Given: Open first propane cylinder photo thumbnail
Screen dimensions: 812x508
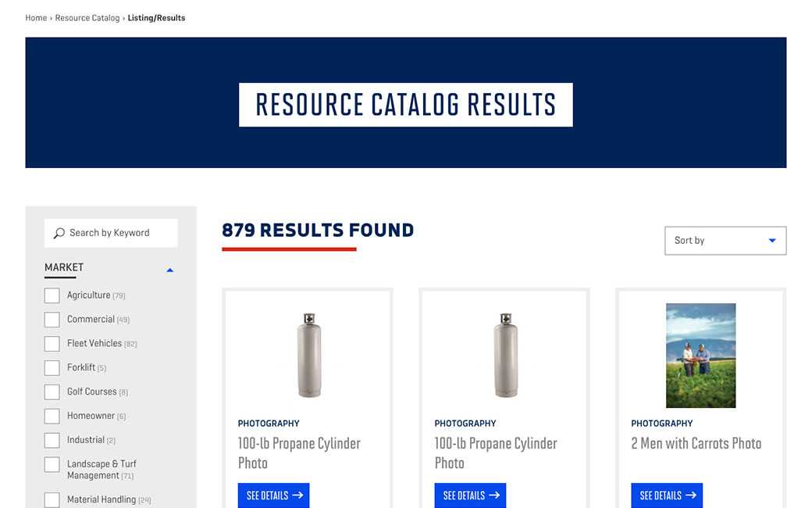Looking at the screenshot, I should pos(309,356).
